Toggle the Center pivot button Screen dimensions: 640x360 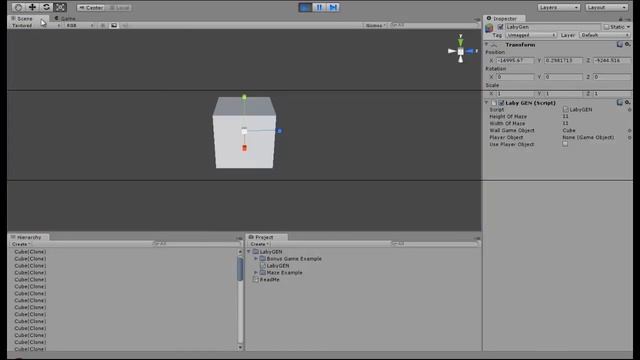(91, 7)
